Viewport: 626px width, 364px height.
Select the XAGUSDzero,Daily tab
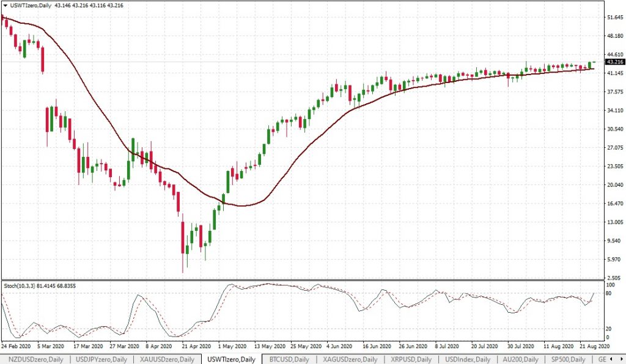coord(350,360)
